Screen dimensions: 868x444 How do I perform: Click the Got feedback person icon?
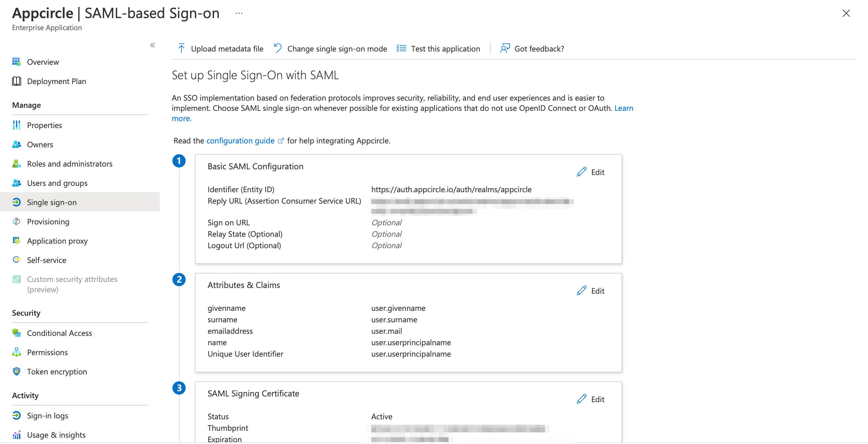click(x=505, y=48)
